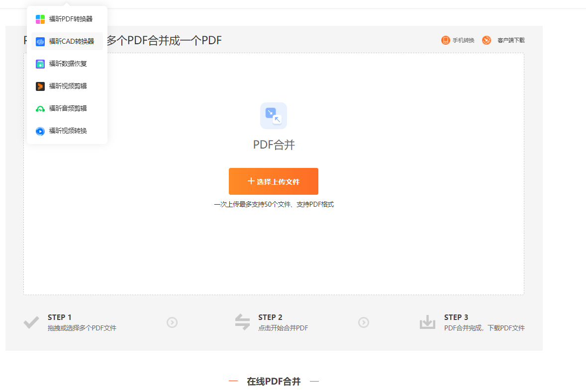Open 福昕视频剪辑 from the product list
Image resolution: width=586 pixels, height=392 pixels.
coord(67,86)
